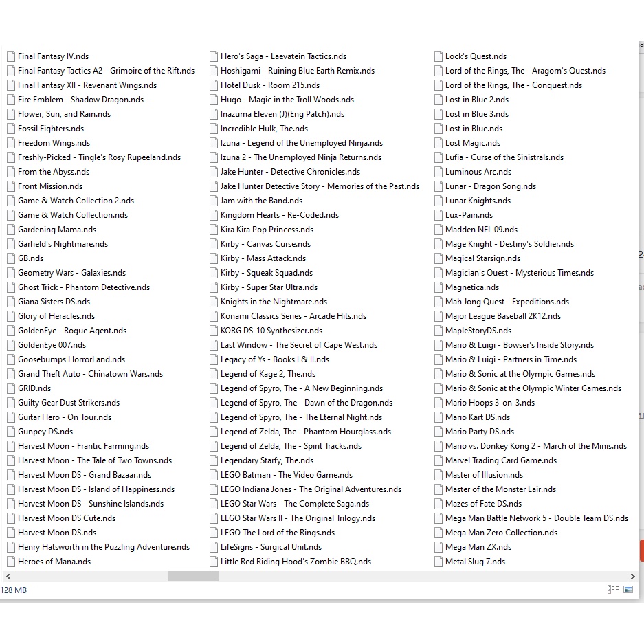
Task: Select Kingdom Hearts - Re-Coded.nds
Action: (x=279, y=215)
